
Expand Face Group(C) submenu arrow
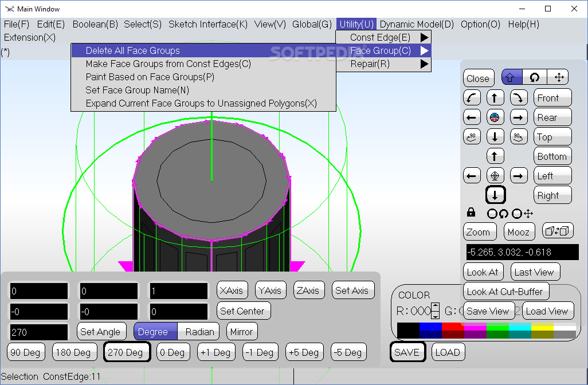[425, 50]
